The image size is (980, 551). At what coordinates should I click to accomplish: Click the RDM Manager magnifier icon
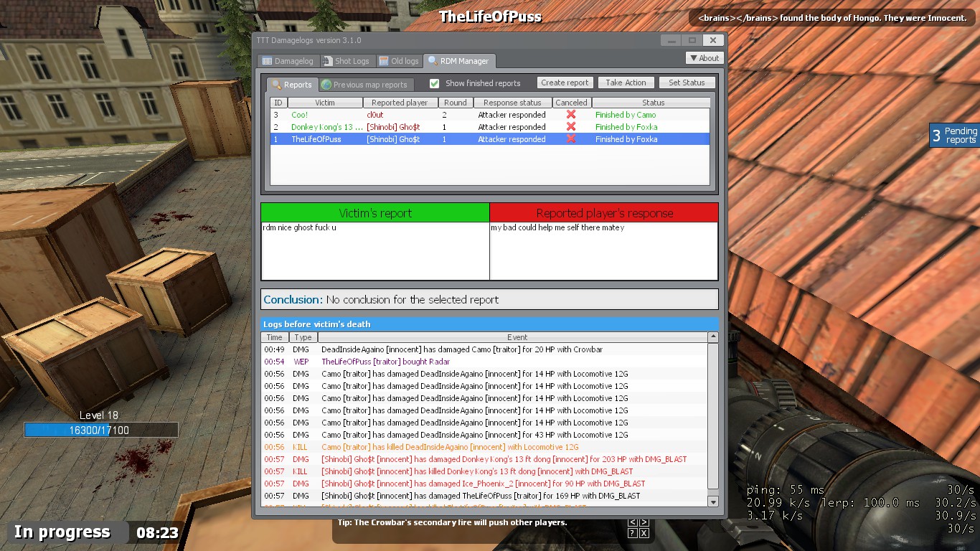[433, 61]
